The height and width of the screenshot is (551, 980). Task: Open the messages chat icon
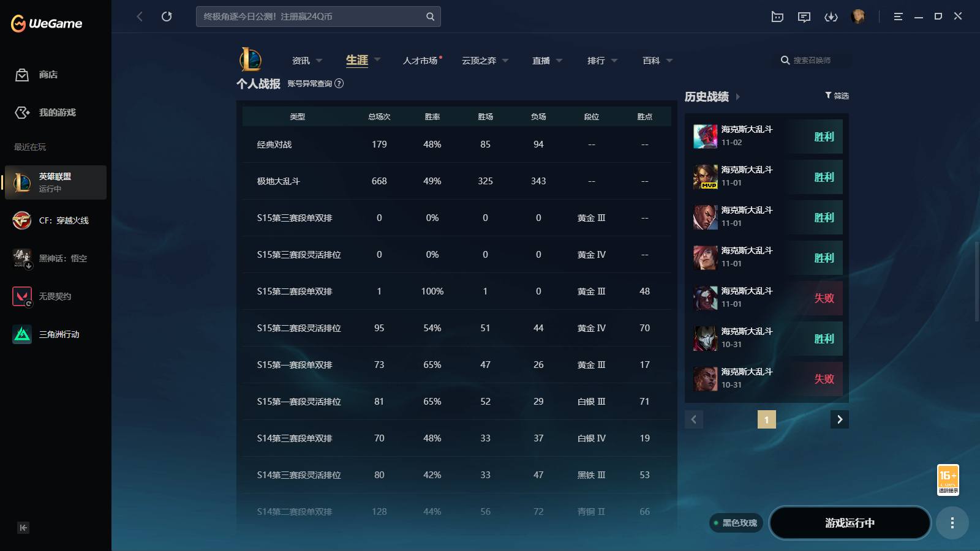(x=804, y=17)
